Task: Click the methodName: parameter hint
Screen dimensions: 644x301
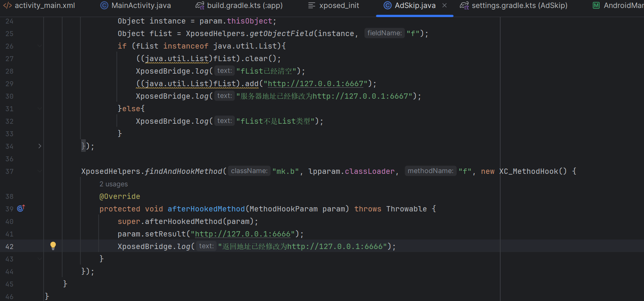Action: point(430,171)
